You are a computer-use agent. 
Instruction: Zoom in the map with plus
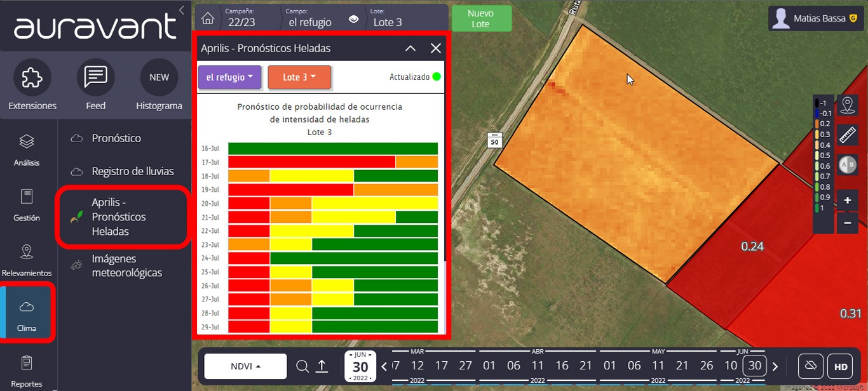coord(847,200)
